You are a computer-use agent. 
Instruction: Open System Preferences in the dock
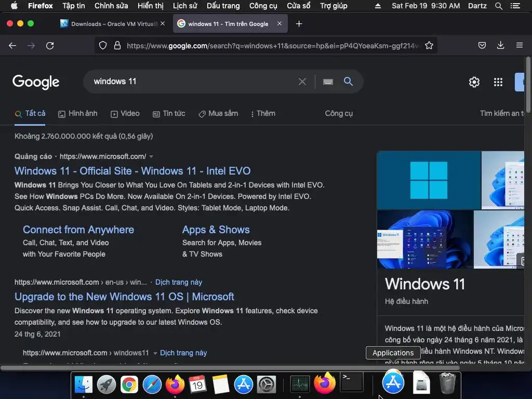(267, 385)
